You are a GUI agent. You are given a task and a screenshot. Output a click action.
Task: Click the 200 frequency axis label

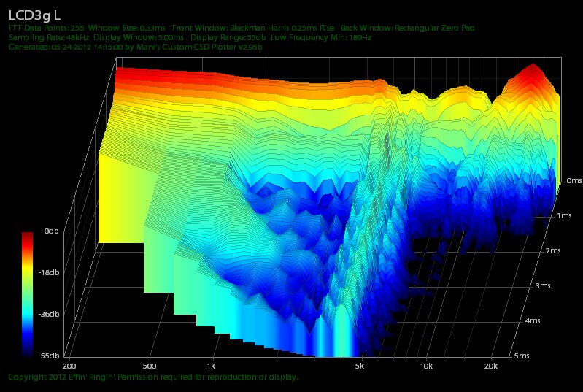[70, 366]
